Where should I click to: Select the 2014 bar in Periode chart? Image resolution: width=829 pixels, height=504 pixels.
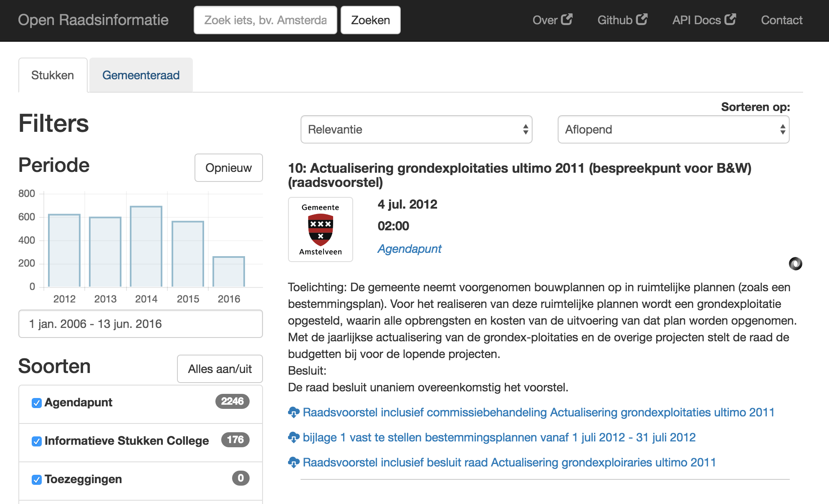[146, 247]
